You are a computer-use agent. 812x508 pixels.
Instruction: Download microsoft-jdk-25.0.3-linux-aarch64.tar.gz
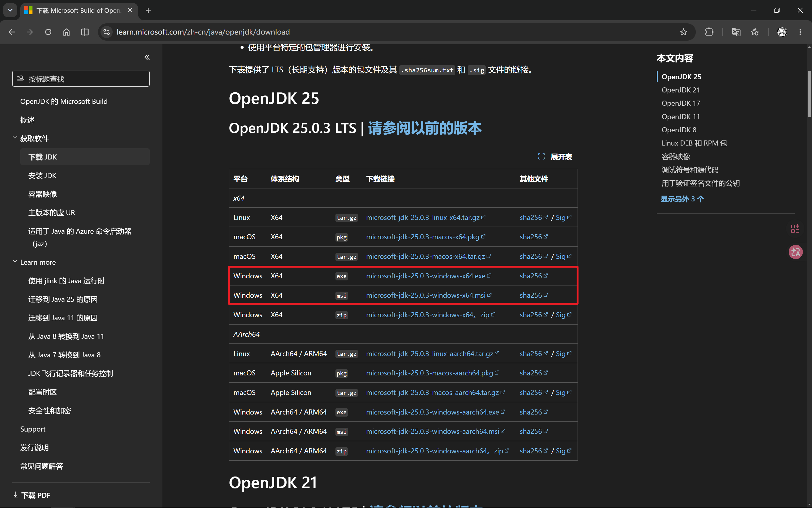click(432, 354)
